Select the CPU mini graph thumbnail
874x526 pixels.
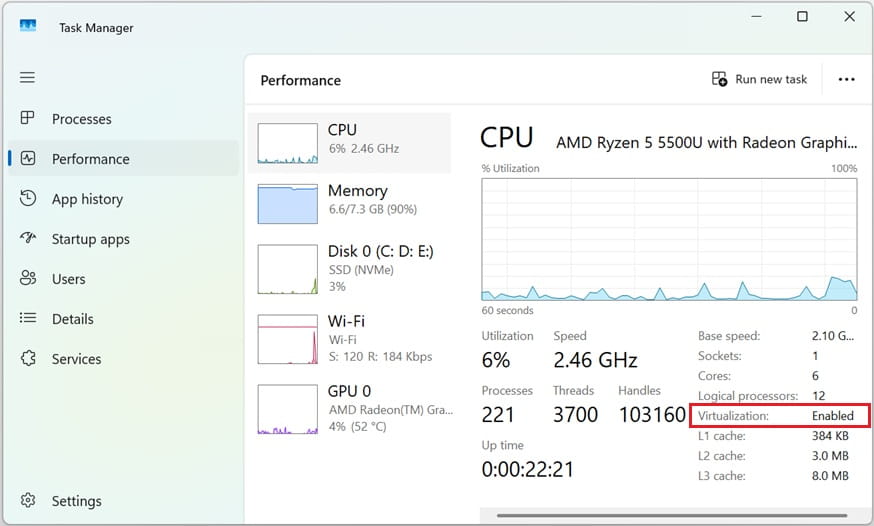288,143
